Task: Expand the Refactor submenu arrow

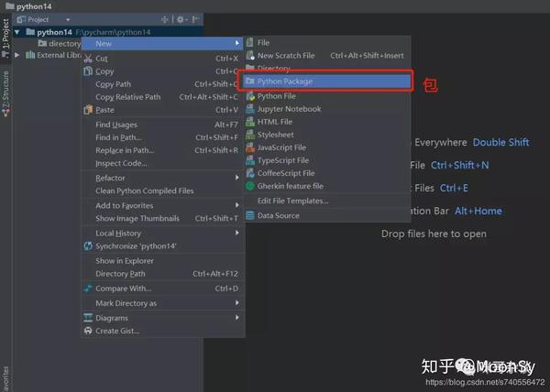Action: (237, 178)
